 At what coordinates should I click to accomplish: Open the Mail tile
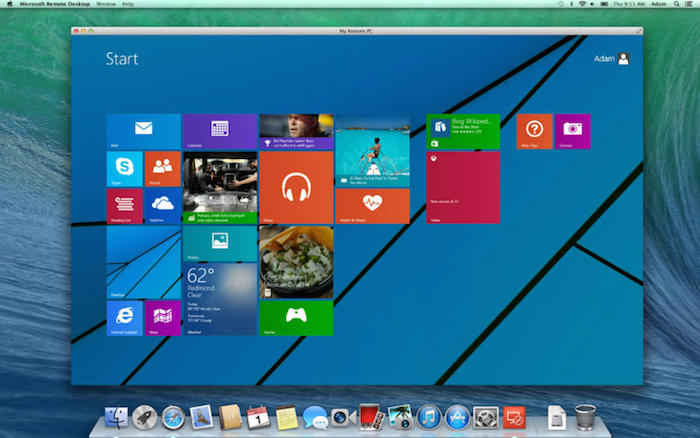(x=143, y=131)
